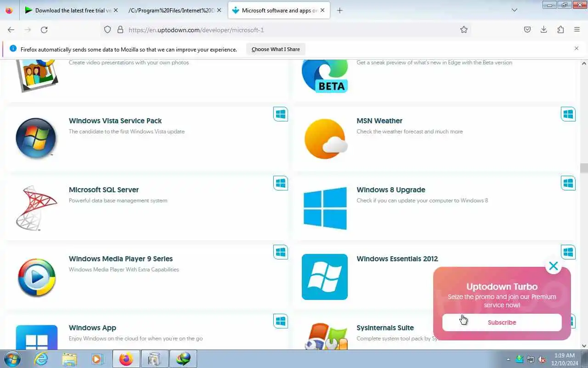588x368 pixels.
Task: List all tabs dropdown arrow
Action: coord(514,10)
